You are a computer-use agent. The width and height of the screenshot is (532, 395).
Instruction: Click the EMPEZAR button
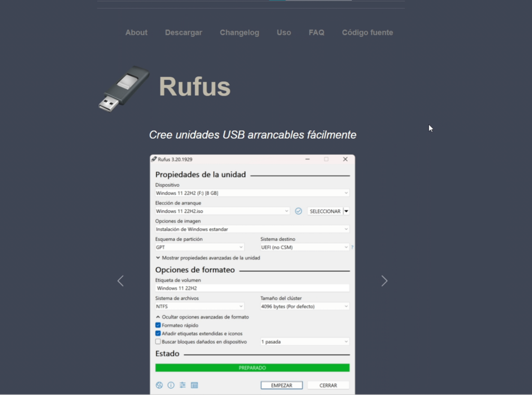tap(282, 385)
